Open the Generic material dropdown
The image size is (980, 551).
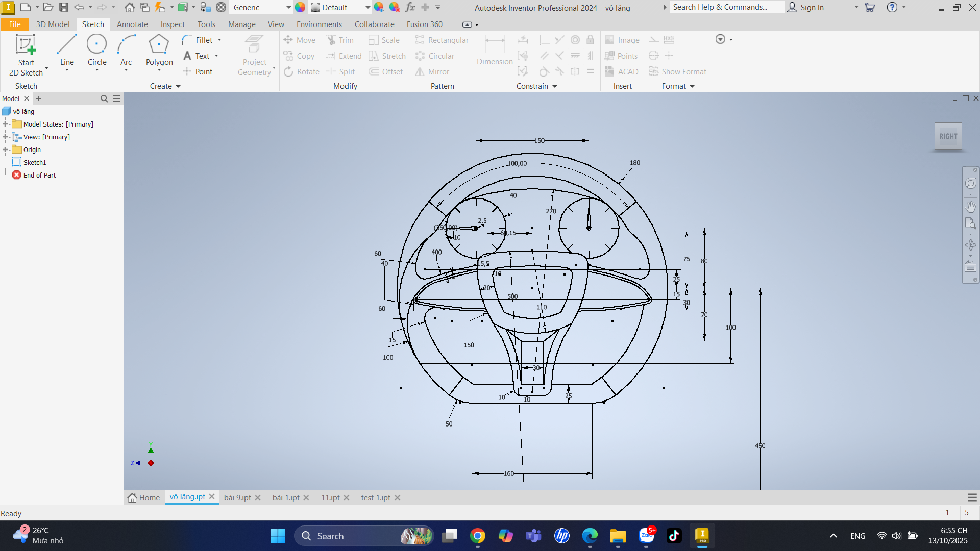click(288, 8)
